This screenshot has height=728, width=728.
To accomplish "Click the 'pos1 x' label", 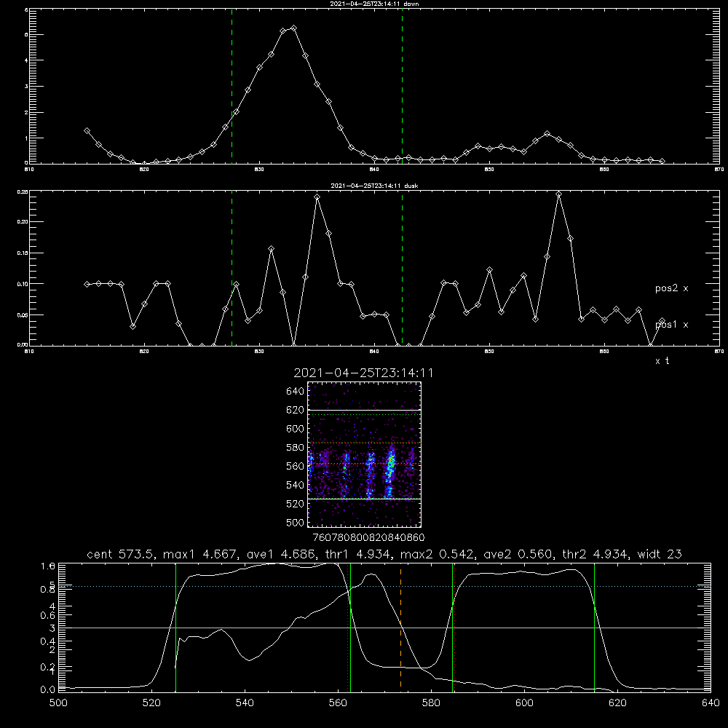I will 671,325.
